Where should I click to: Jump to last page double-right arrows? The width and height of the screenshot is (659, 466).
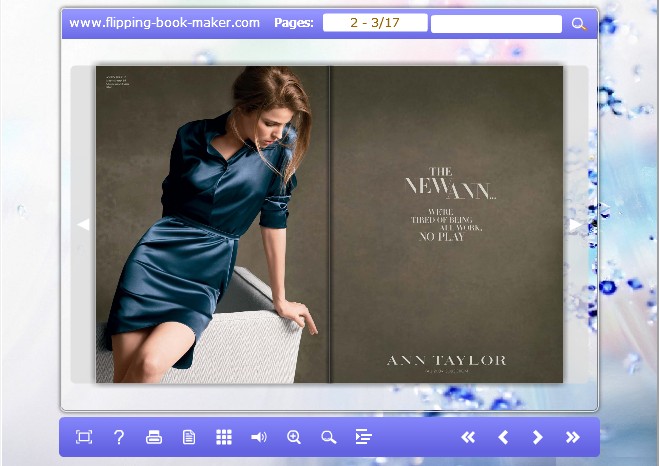tap(572, 437)
